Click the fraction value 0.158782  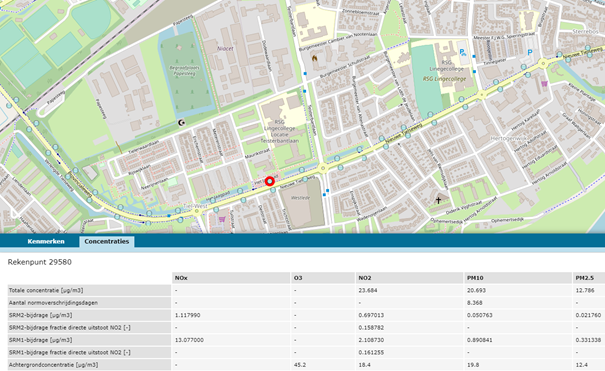pyautogui.click(x=371, y=327)
